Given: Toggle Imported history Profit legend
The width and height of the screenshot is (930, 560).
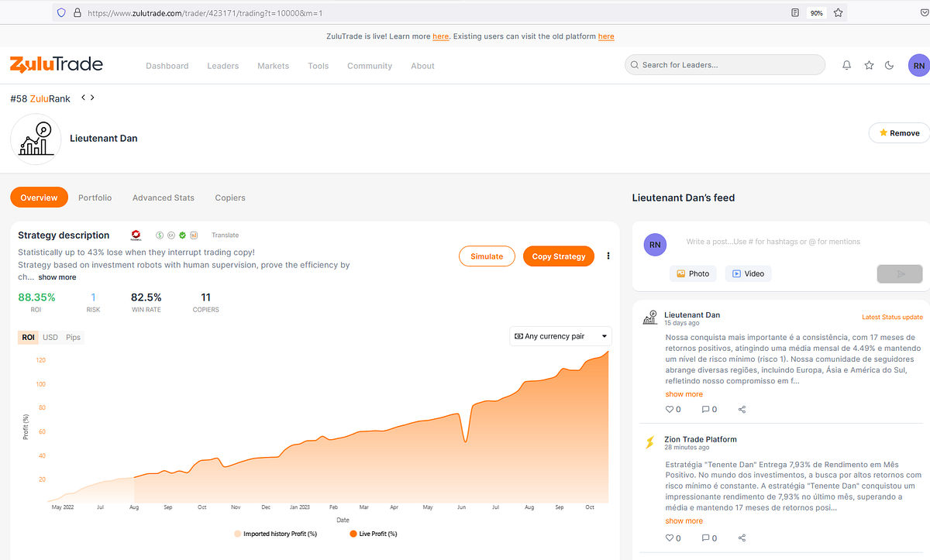Looking at the screenshot, I should pos(275,534).
